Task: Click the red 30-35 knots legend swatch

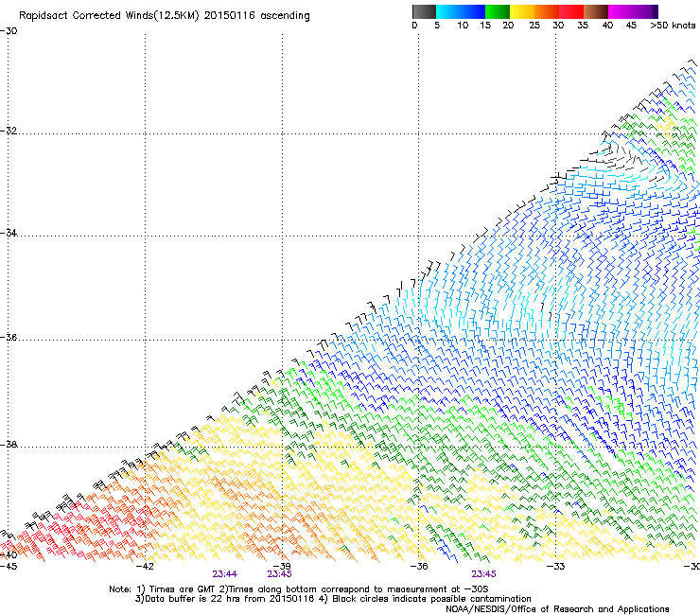Action: coord(571,11)
